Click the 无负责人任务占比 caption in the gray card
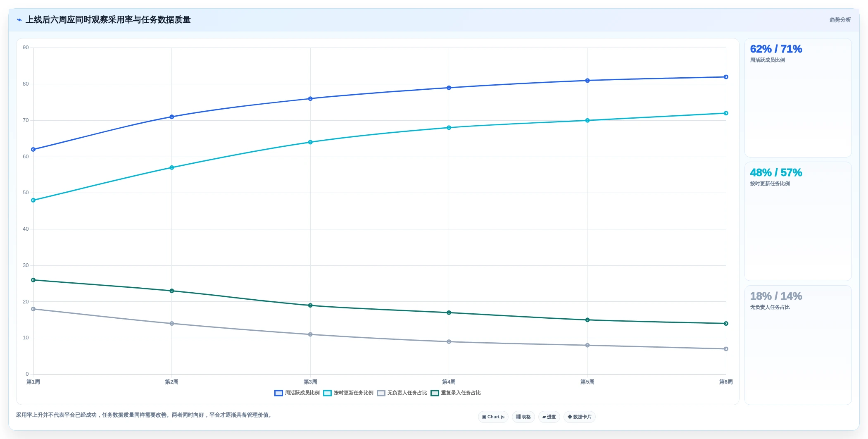Viewport: 868px width, 439px height. (770, 307)
